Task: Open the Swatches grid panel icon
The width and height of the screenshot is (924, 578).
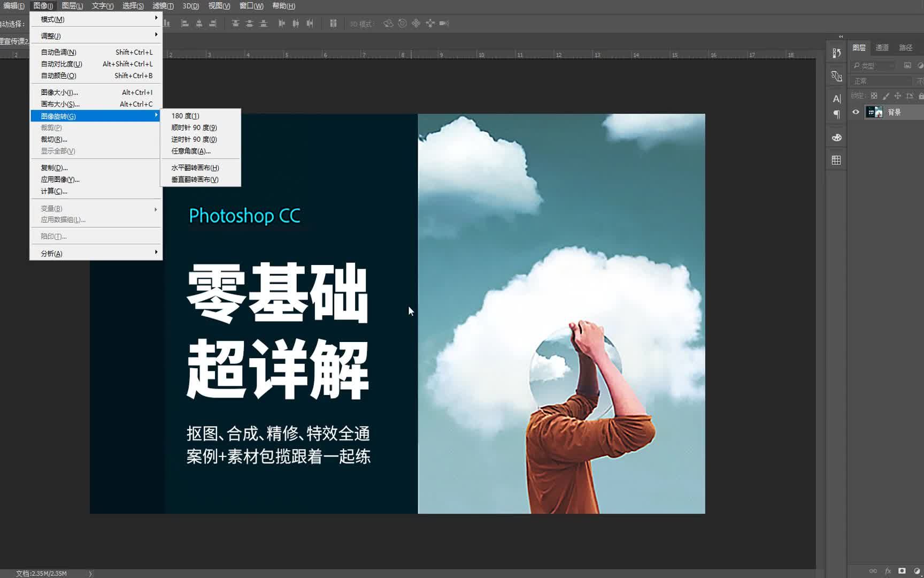Action: click(837, 160)
